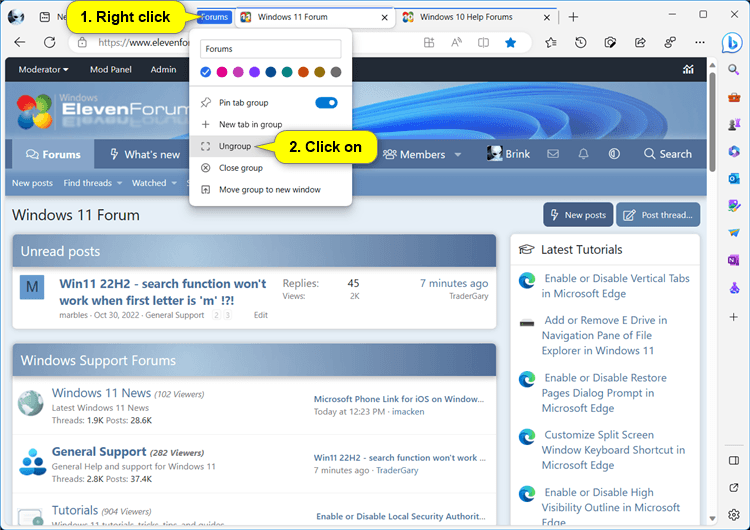Open forum statistics chart icon

pyautogui.click(x=688, y=70)
